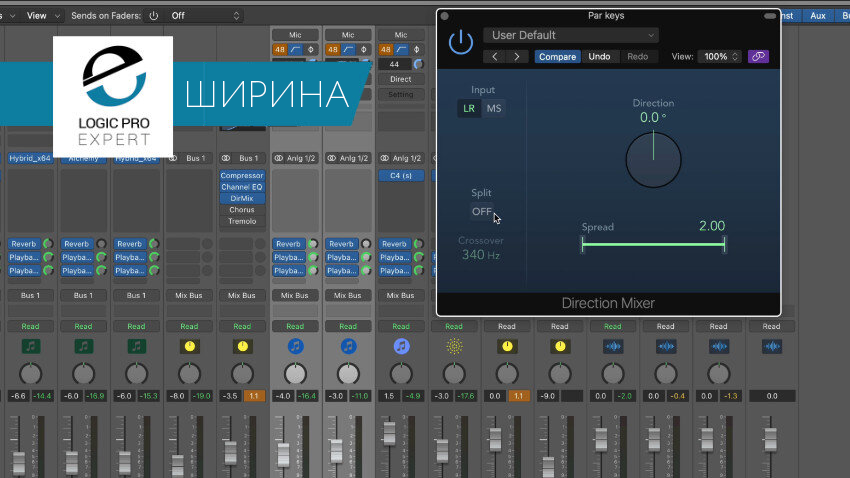Viewport: 850px width, 478px height.
Task: Click blue note icon above -11.0 peak
Action: (x=348, y=346)
